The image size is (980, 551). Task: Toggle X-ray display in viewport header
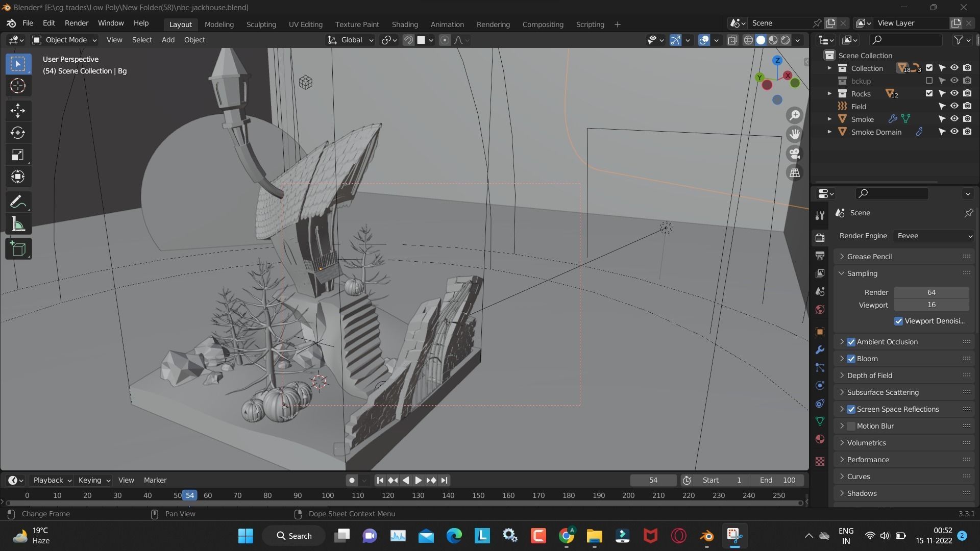(732, 40)
